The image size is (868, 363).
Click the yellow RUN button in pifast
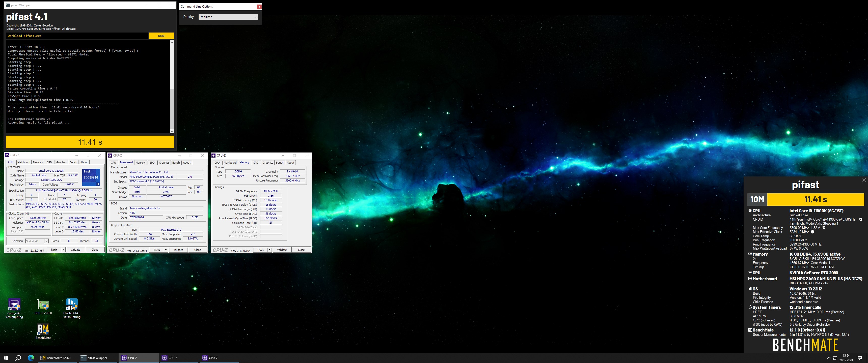(x=161, y=36)
